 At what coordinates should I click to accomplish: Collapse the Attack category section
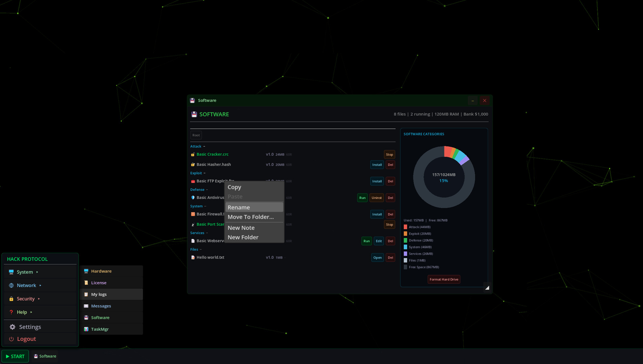coord(204,147)
